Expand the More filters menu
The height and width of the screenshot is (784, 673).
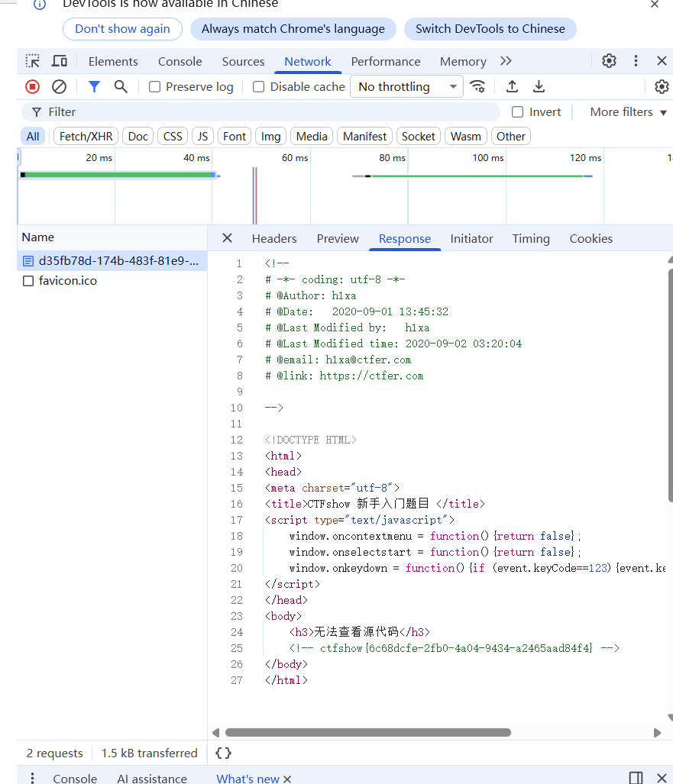click(x=628, y=112)
